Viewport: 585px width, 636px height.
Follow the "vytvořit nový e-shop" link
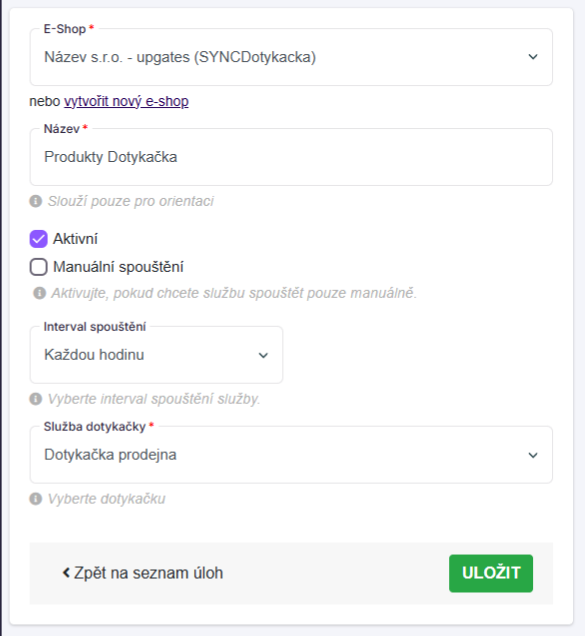pyautogui.click(x=126, y=101)
